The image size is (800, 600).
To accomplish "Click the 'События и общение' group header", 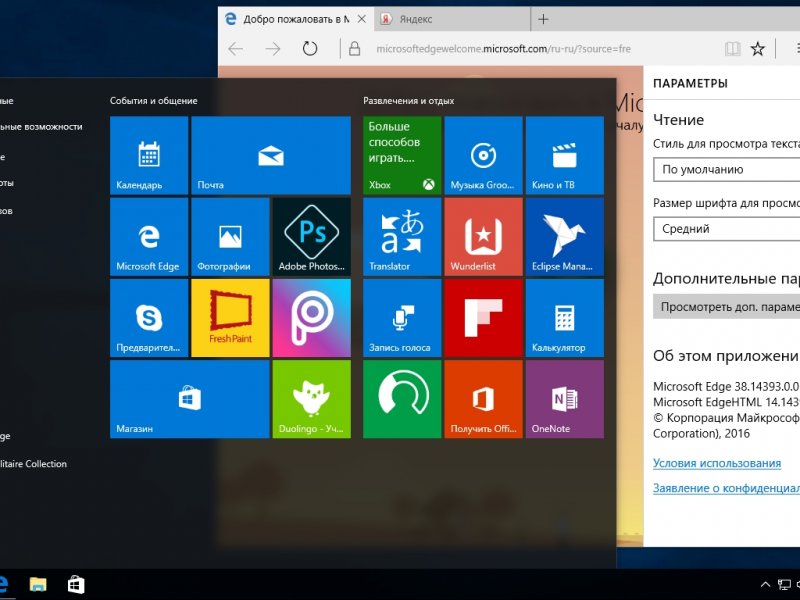I will pos(154,101).
